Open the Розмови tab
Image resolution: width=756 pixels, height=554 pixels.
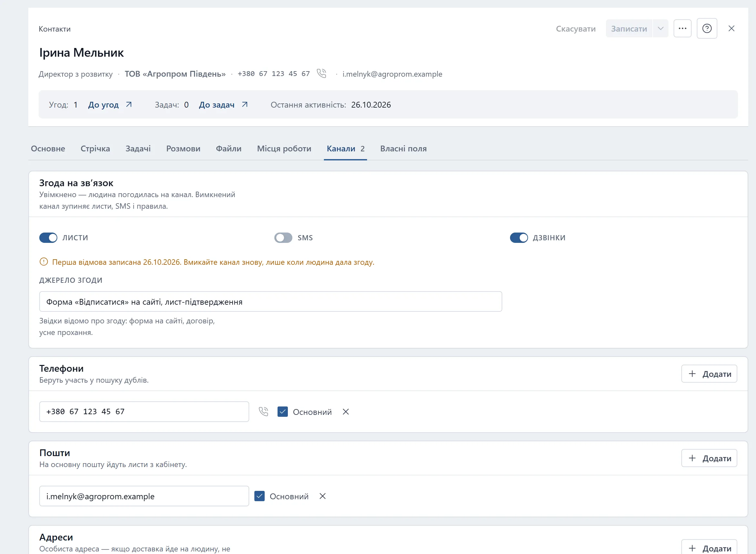pos(184,148)
